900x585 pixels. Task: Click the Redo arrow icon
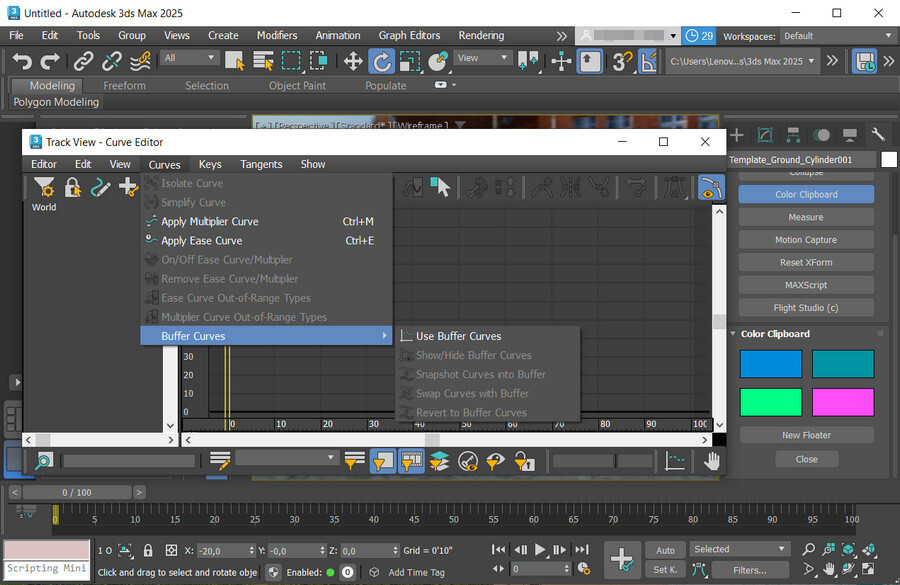[x=50, y=61]
